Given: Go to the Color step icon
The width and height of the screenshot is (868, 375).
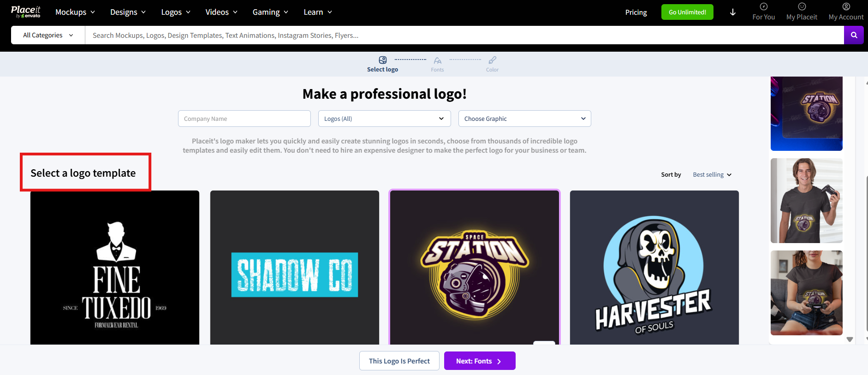Looking at the screenshot, I should 493,60.
